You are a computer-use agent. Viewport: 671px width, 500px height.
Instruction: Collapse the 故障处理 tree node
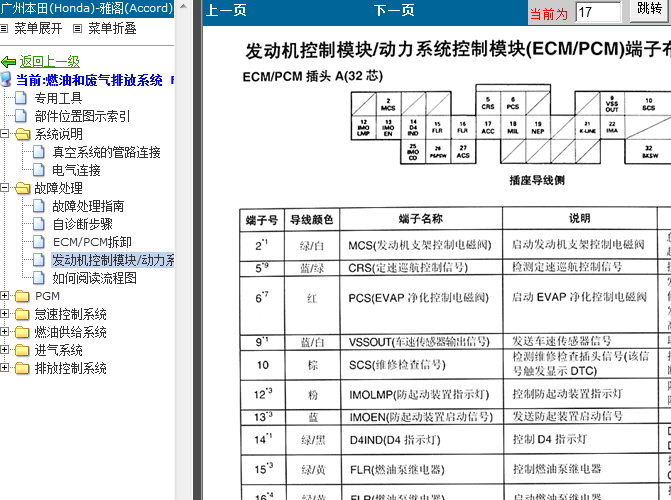coord(4,188)
